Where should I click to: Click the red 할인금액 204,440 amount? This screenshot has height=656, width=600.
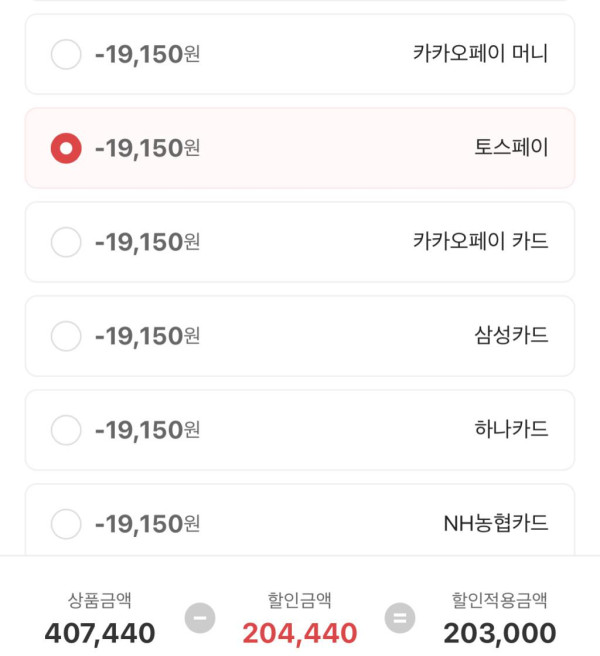300,632
